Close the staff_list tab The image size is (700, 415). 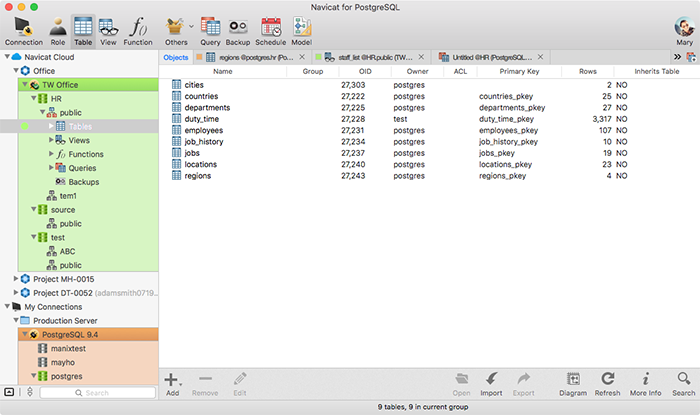421,57
